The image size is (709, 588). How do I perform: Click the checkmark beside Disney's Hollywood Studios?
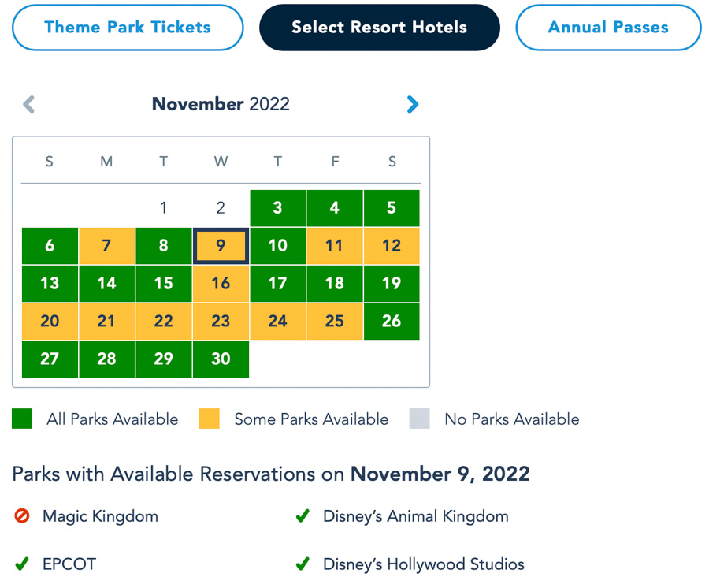(x=301, y=564)
